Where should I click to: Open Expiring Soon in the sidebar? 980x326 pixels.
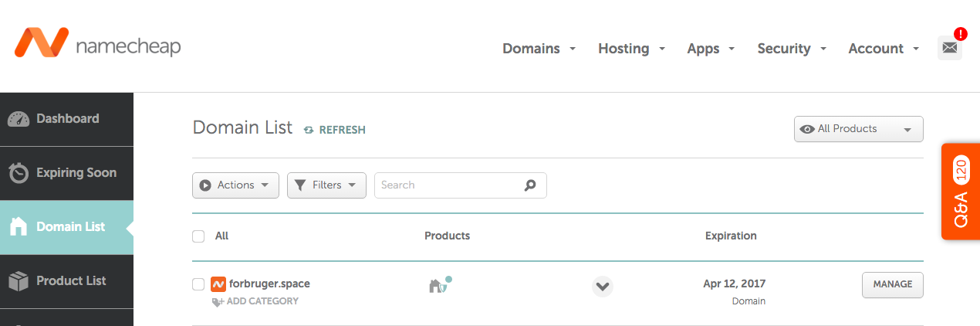[x=66, y=173]
